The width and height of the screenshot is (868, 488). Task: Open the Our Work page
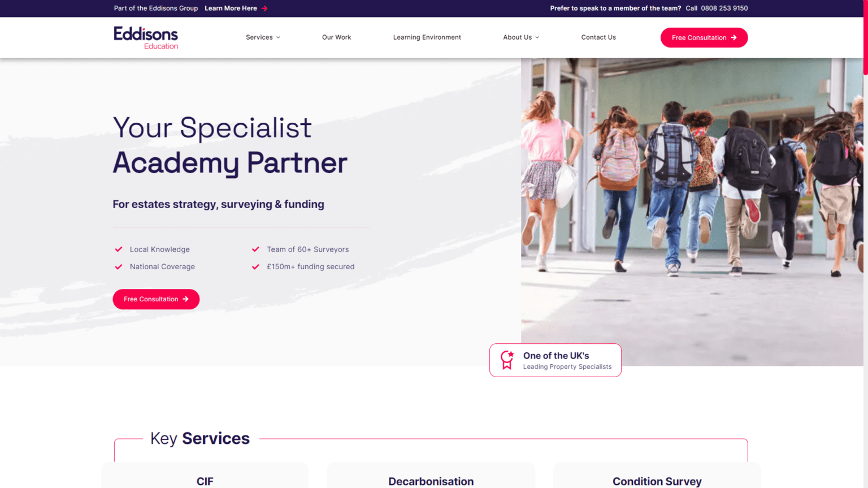pyautogui.click(x=336, y=37)
